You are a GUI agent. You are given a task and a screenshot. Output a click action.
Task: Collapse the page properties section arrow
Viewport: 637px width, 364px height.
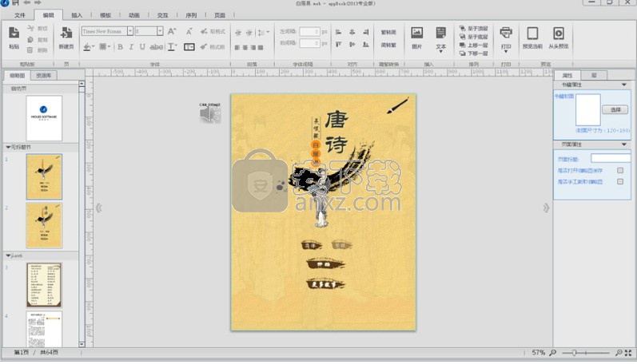624,144
